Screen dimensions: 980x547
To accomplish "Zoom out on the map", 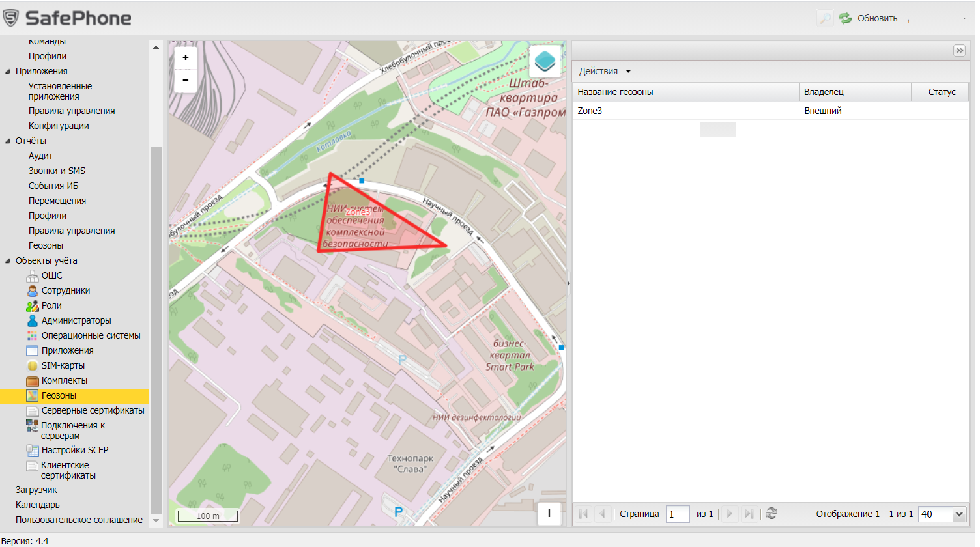I will 186,80.
